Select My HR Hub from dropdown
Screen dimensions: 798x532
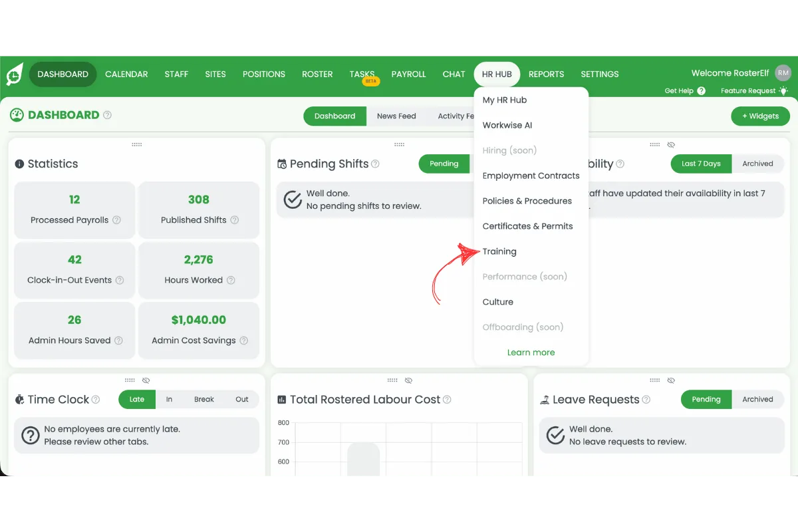505,100
